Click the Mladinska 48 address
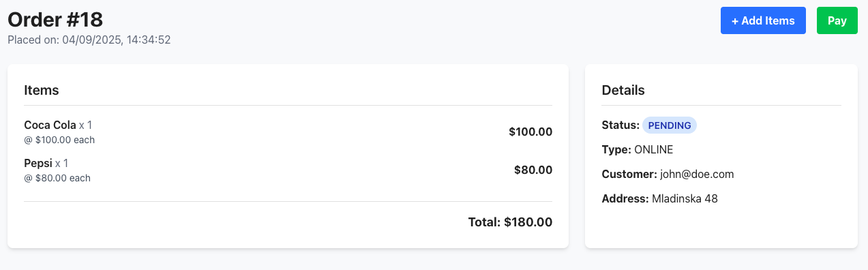Screen dimensions: 868x270 pyautogui.click(x=685, y=199)
